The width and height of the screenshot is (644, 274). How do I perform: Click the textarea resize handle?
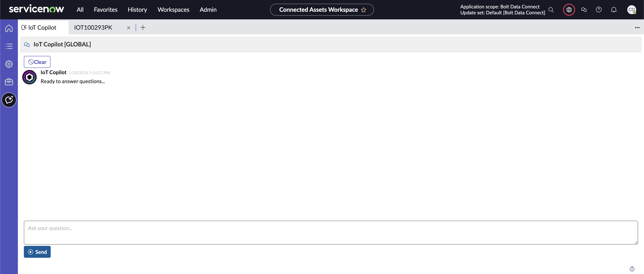[x=636, y=242]
